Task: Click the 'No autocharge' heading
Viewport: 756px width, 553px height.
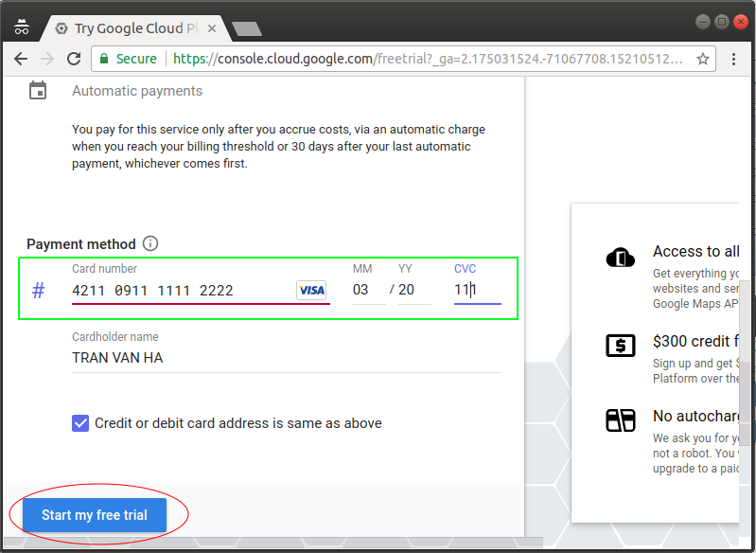Action: [695, 416]
